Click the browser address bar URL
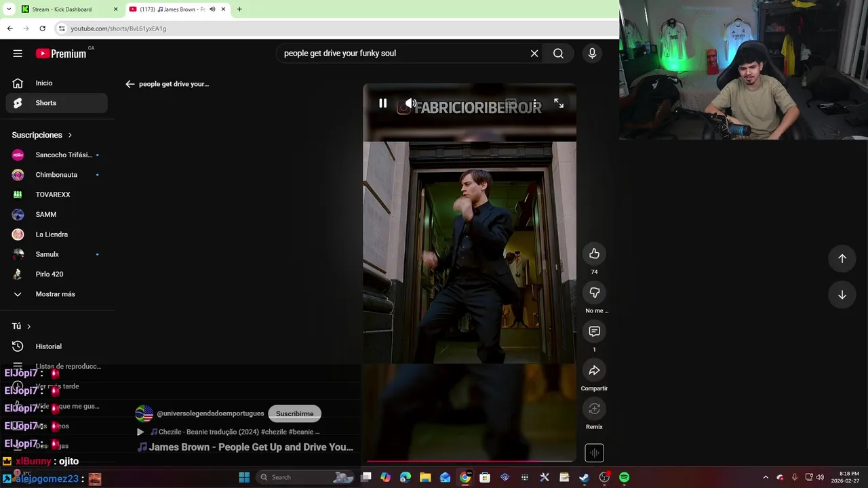This screenshot has width=868, height=488. pyautogui.click(x=119, y=28)
